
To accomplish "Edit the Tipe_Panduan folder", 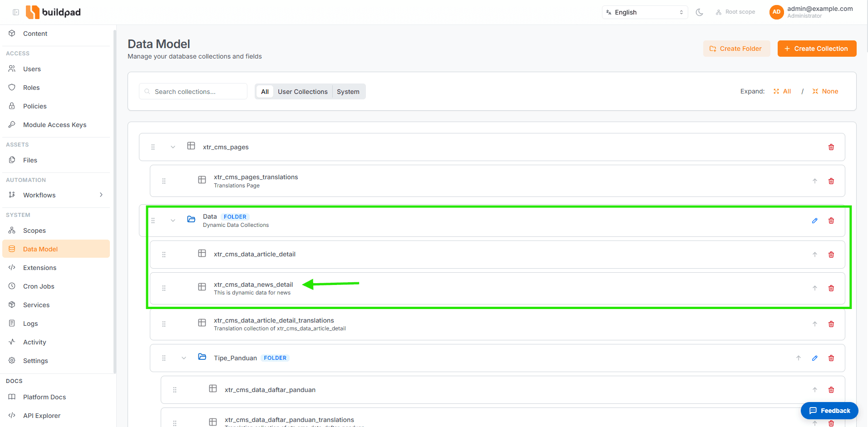I will 815,358.
